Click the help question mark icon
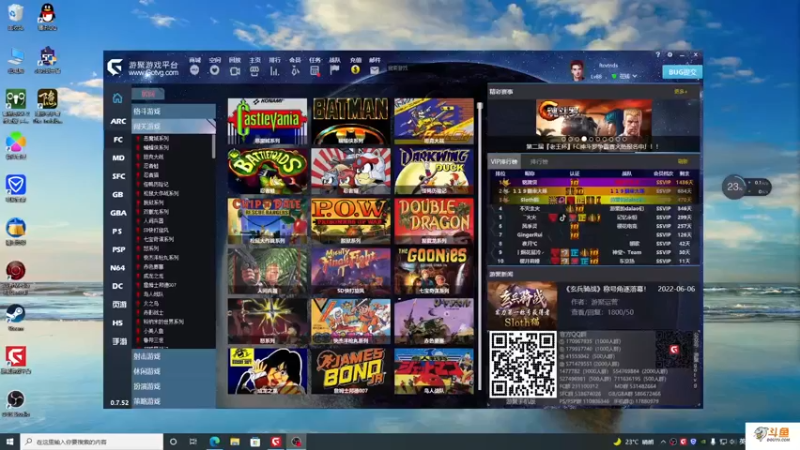This screenshot has height=450, width=800. coord(658,55)
